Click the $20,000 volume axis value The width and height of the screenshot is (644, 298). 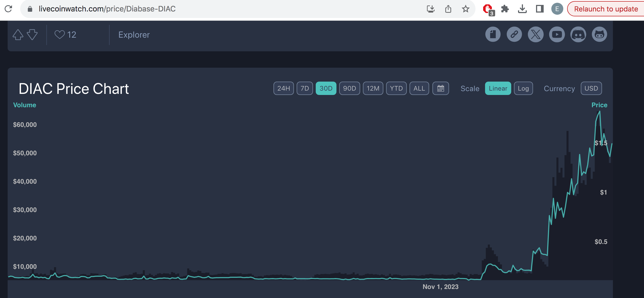(25, 238)
